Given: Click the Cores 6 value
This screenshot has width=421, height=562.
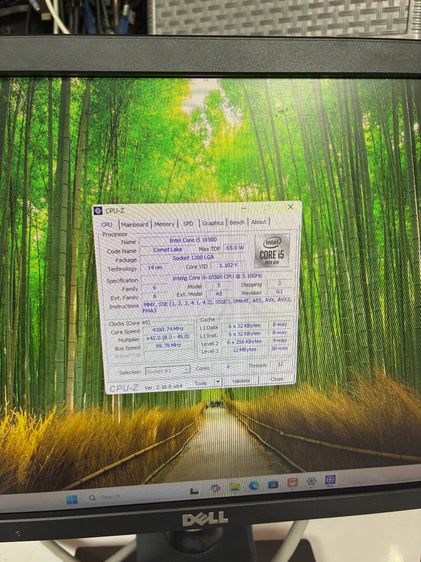Looking at the screenshot, I should (x=228, y=367).
